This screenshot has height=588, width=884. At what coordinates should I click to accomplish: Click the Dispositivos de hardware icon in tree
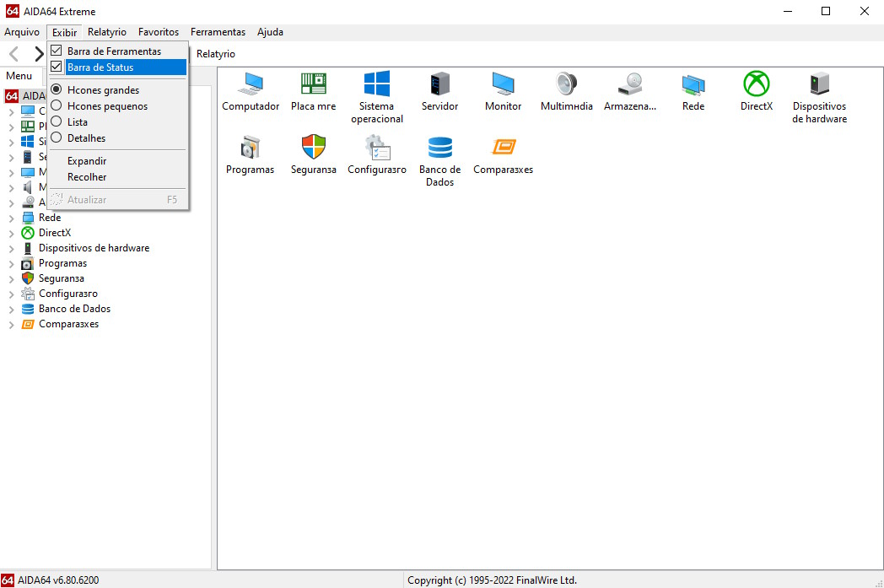(x=28, y=248)
